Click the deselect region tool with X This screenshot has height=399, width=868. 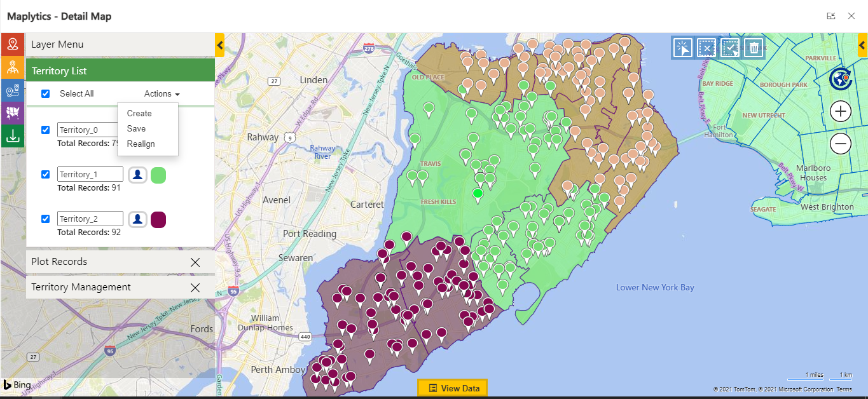tap(706, 48)
